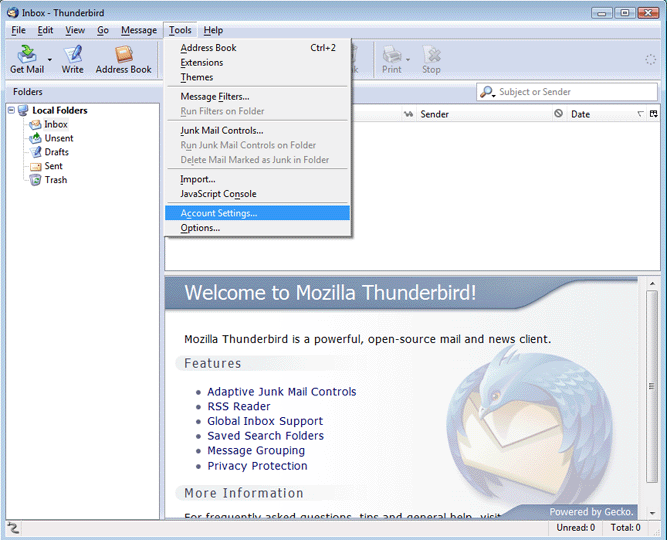Click the read-status glasses column icon
Screen dimensions: 667x540
[x=408, y=114]
